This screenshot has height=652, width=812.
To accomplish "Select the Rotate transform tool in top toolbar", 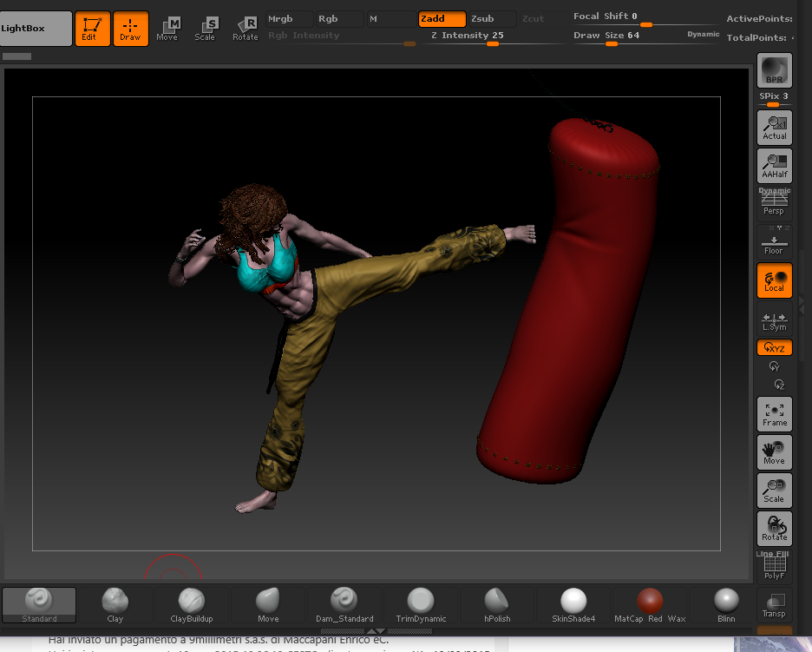I will coord(246,29).
